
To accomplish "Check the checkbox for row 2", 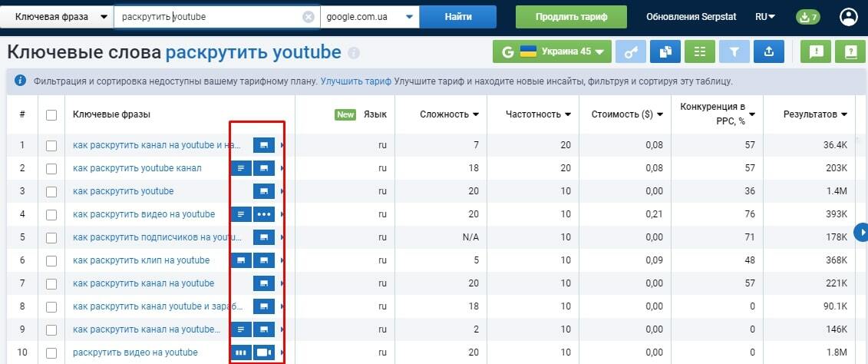I will (51, 168).
